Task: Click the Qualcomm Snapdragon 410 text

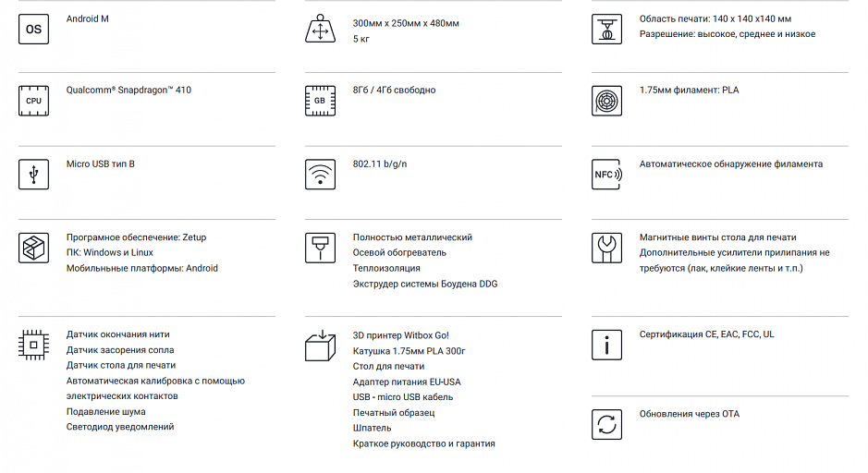Action: 128,91
